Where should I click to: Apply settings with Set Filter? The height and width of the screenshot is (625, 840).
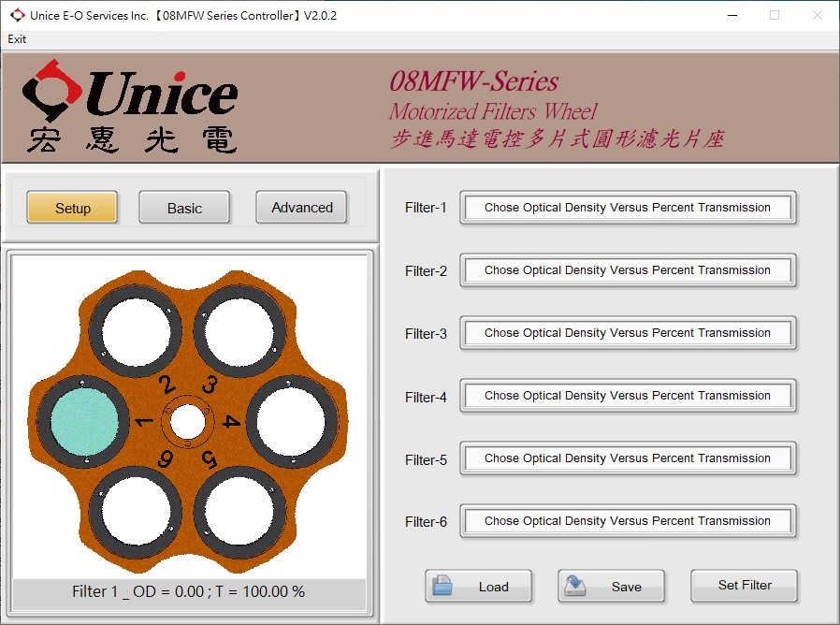[744, 586]
